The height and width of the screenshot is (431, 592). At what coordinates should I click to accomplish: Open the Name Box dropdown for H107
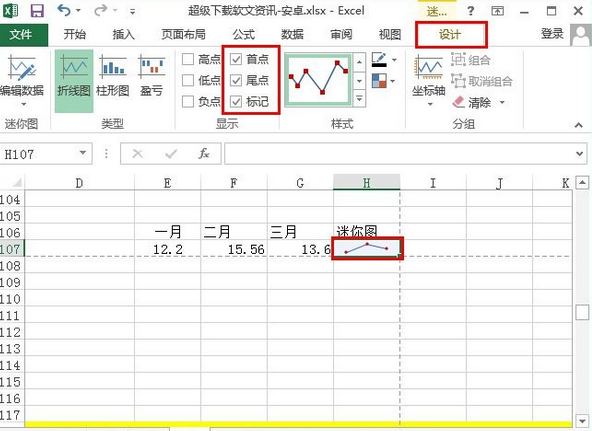tap(83, 153)
